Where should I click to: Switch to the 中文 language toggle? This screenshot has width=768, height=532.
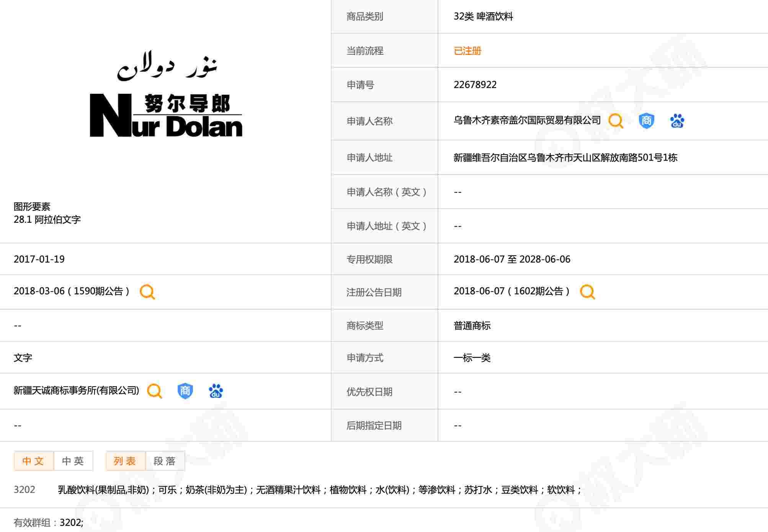(x=34, y=461)
